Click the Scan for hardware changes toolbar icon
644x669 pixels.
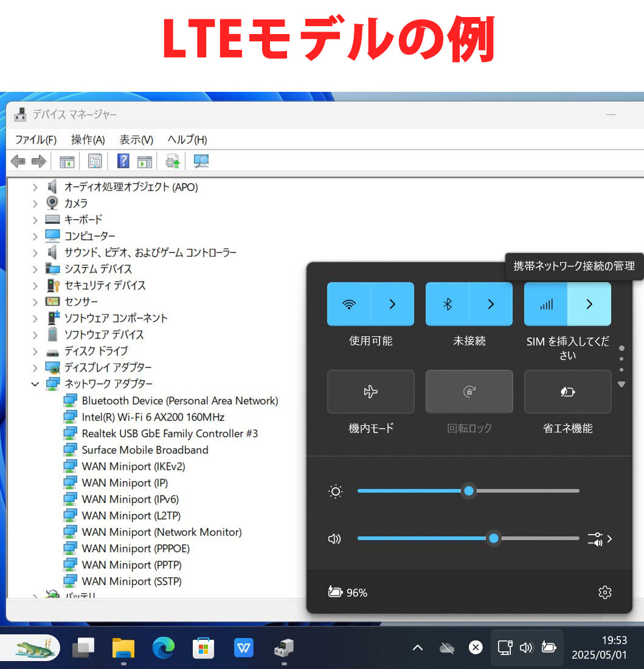[x=172, y=161]
